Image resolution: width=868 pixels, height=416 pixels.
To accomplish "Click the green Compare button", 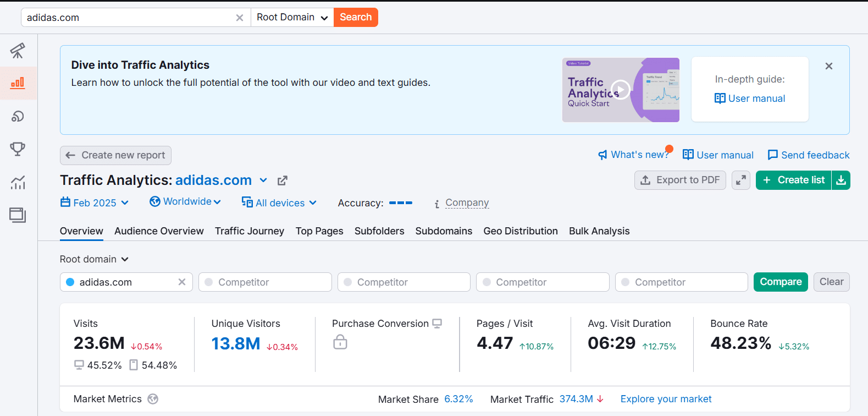I will click(781, 282).
